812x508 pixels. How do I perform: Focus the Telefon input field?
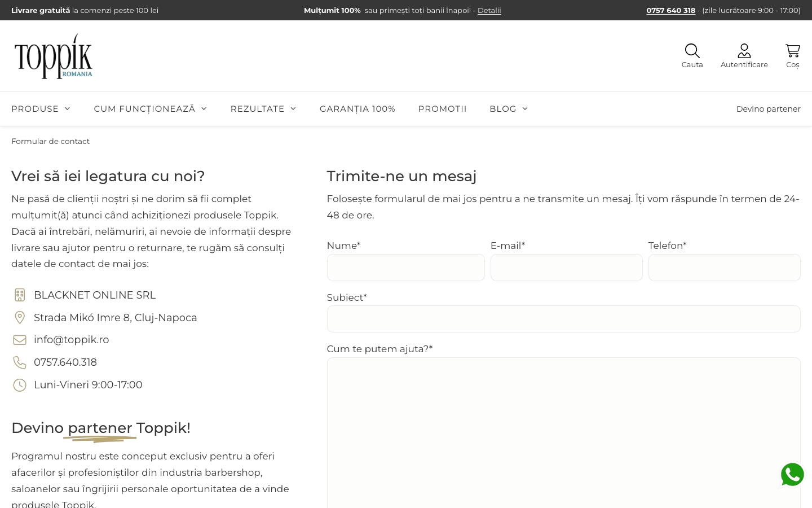click(725, 268)
